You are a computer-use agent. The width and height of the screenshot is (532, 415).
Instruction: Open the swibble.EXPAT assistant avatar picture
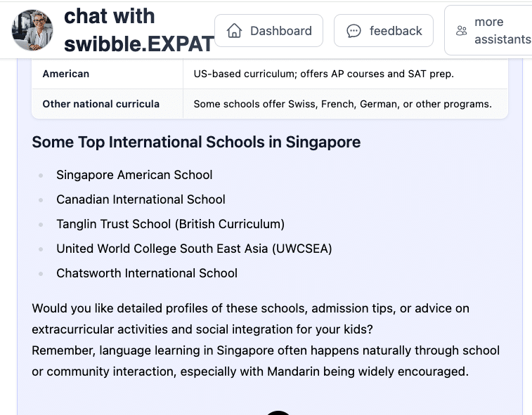[x=32, y=31]
